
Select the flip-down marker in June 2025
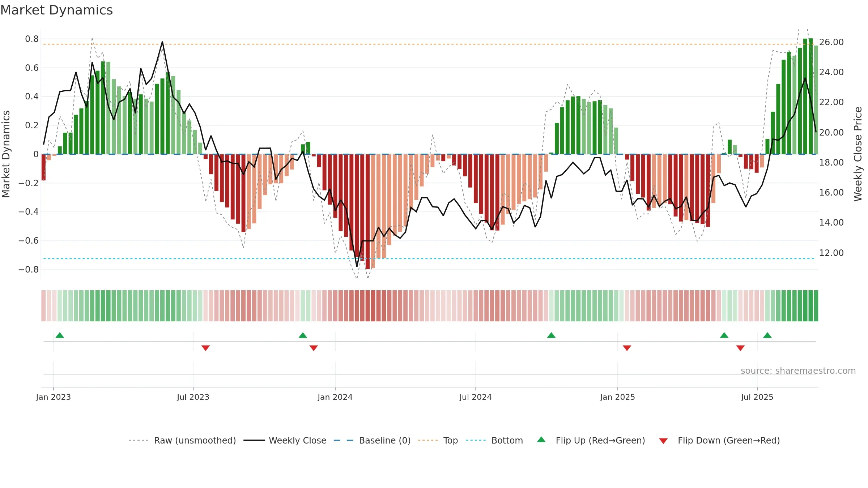click(740, 348)
